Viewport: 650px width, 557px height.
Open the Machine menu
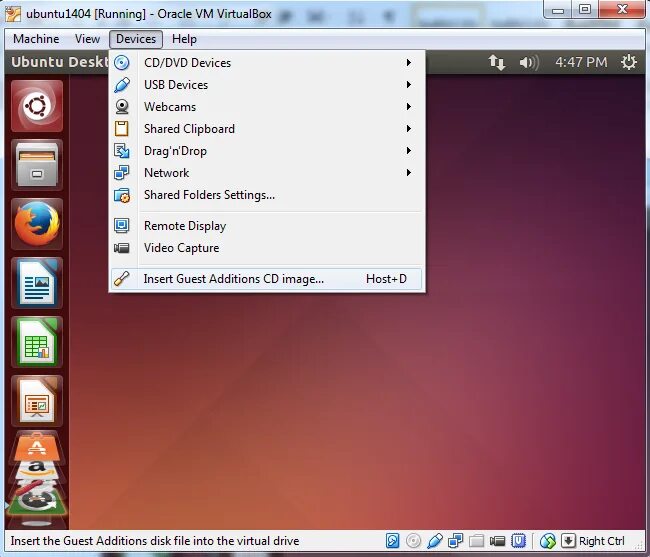(x=36, y=39)
